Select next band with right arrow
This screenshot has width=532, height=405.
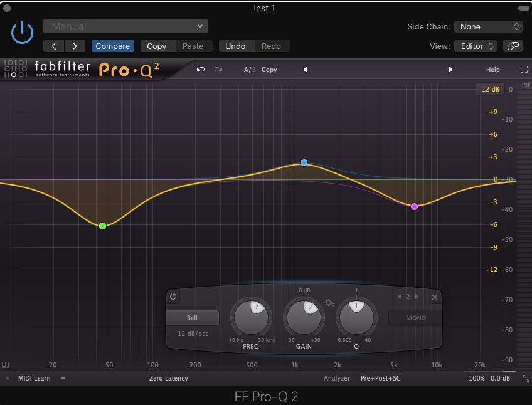point(417,297)
